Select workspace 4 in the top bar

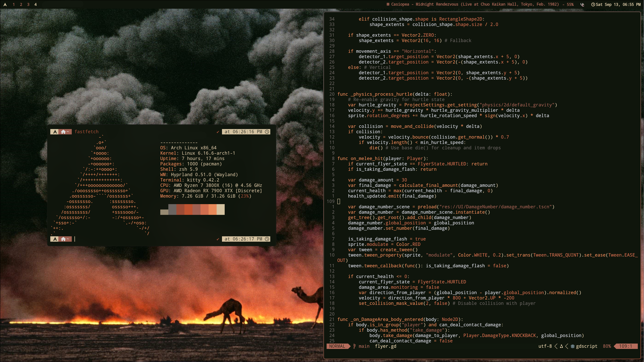tap(36, 5)
